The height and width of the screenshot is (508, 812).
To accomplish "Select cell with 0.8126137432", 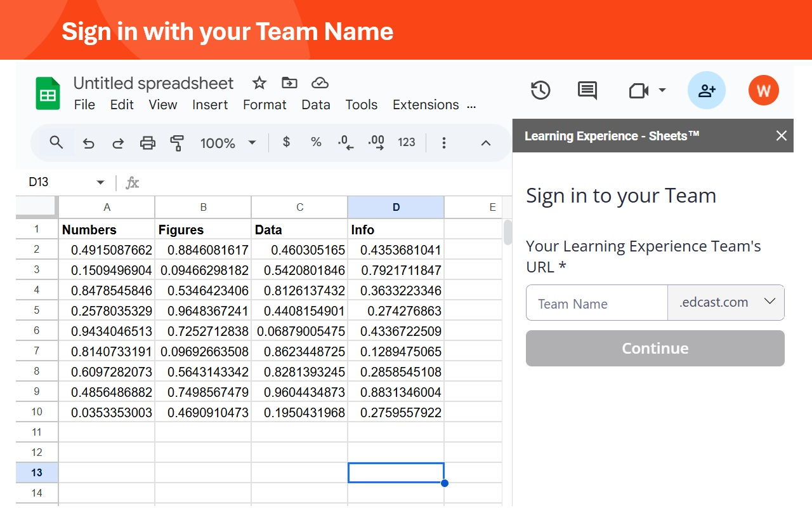I will [x=299, y=290].
